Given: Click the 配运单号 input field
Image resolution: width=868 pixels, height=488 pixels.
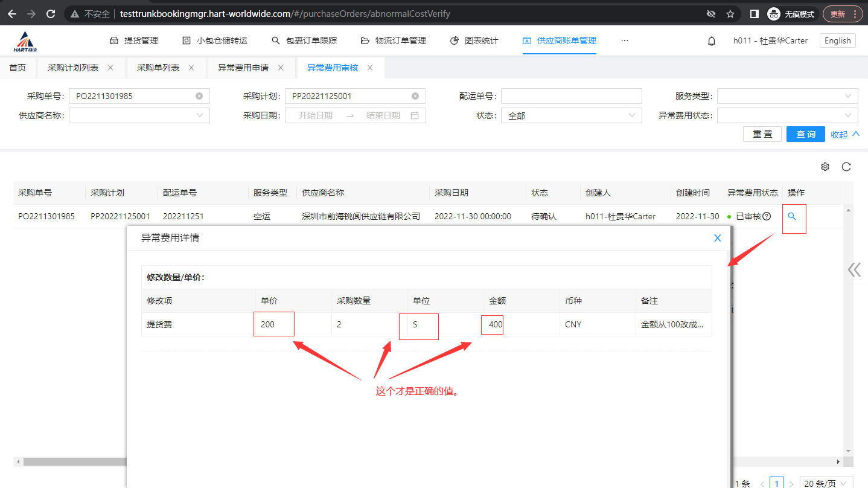Looking at the screenshot, I should pos(571,96).
